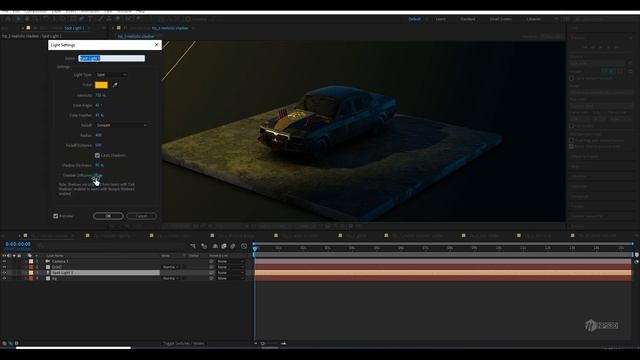Click the current timecode 0:00:00:00
640x360 pixels.
point(18,244)
